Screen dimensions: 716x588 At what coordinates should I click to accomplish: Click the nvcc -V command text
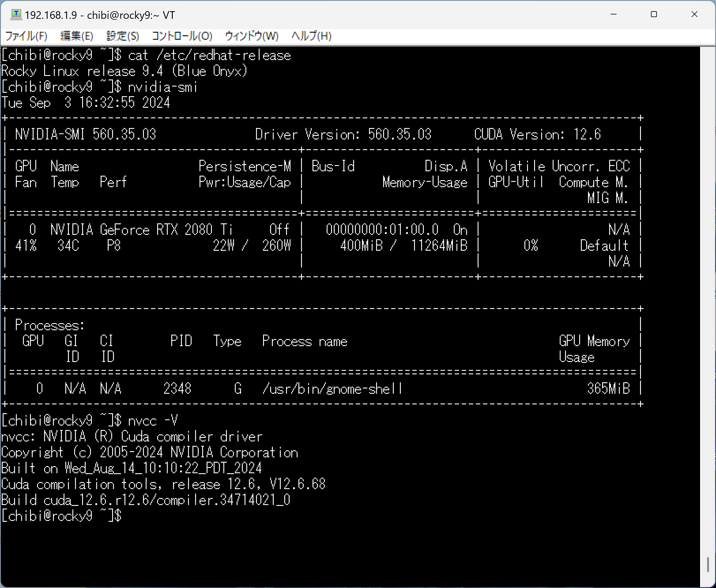pos(153,421)
